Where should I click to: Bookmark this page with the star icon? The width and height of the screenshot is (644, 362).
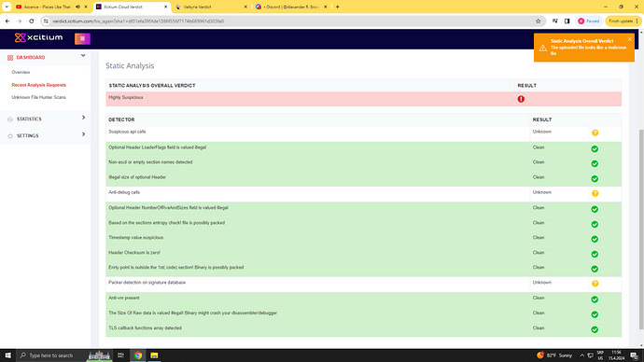538,21
